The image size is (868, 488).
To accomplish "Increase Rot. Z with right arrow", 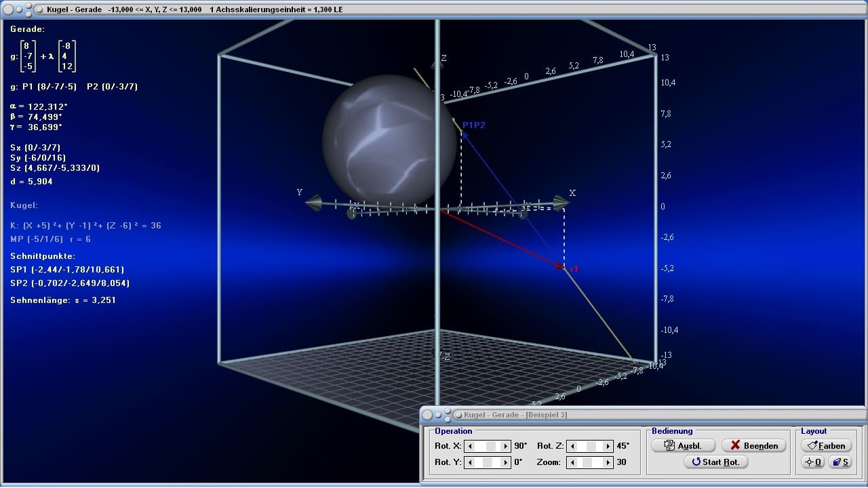I will pos(608,446).
